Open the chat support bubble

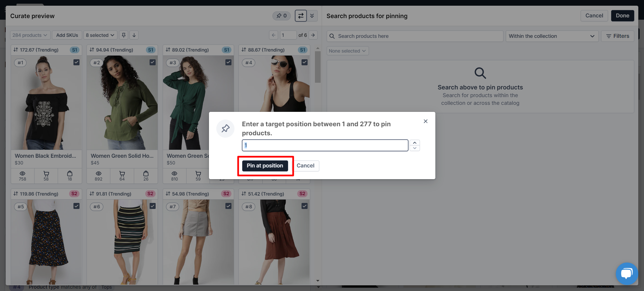[627, 274]
